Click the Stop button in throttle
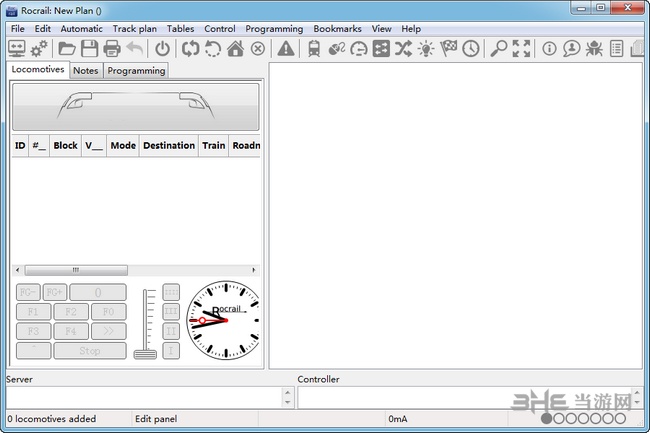The image size is (650, 433). 90,351
